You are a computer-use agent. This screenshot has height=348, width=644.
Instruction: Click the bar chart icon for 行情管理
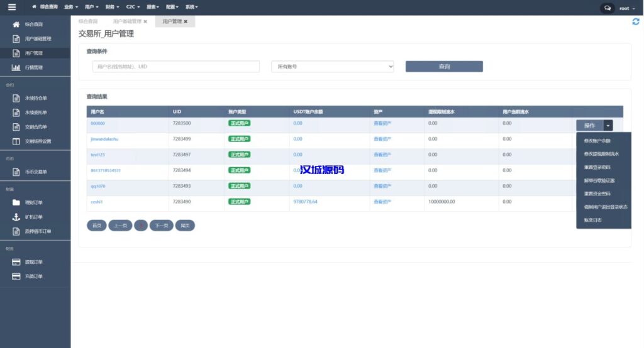click(16, 67)
